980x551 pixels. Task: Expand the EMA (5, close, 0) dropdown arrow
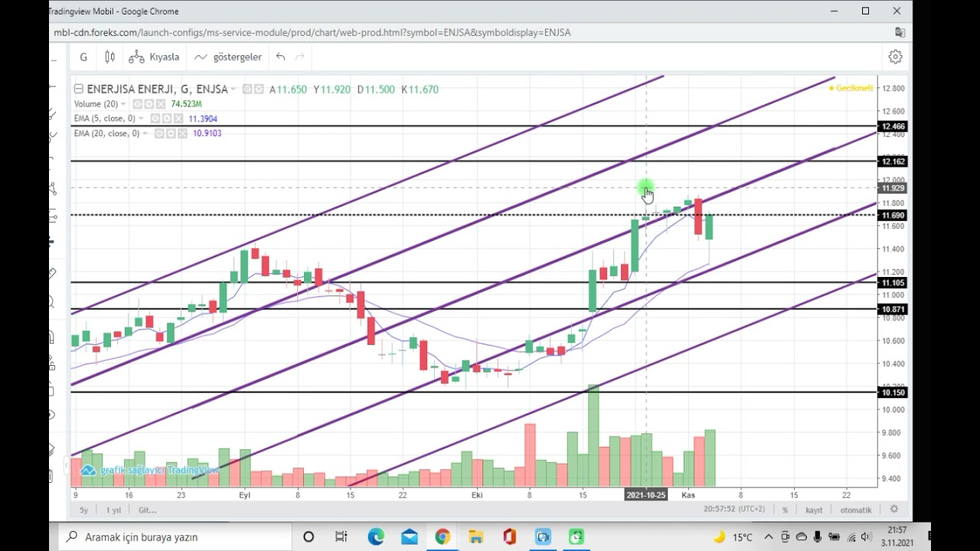pos(142,119)
